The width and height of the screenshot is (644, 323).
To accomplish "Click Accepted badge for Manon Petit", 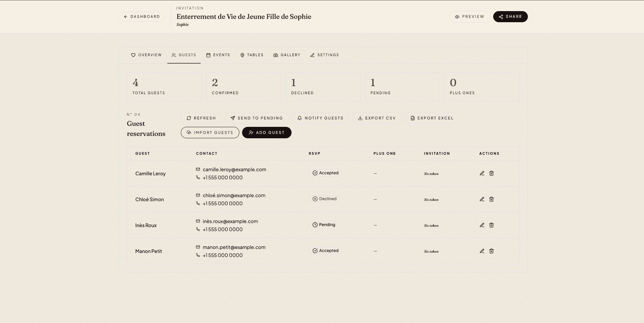I will click(x=326, y=251).
